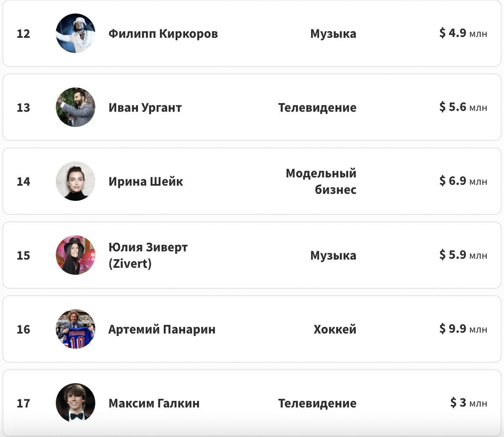
Task: Click Максим Галкин's round avatar photo
Action: (x=76, y=403)
